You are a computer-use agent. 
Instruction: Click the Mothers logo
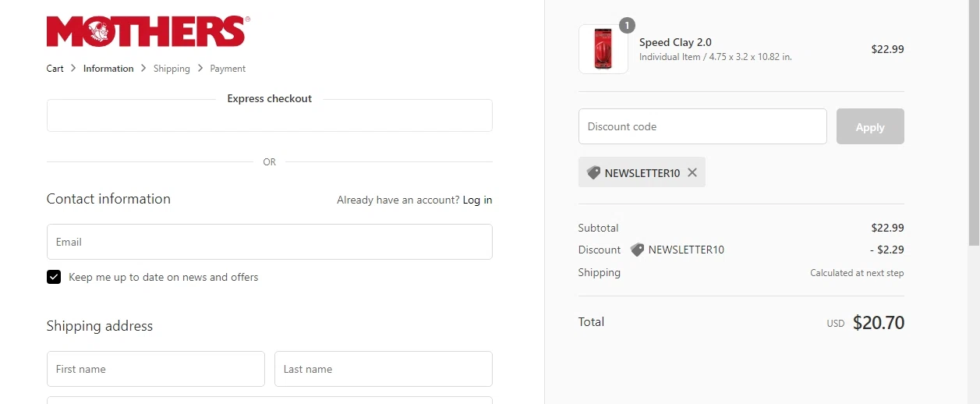[148, 31]
